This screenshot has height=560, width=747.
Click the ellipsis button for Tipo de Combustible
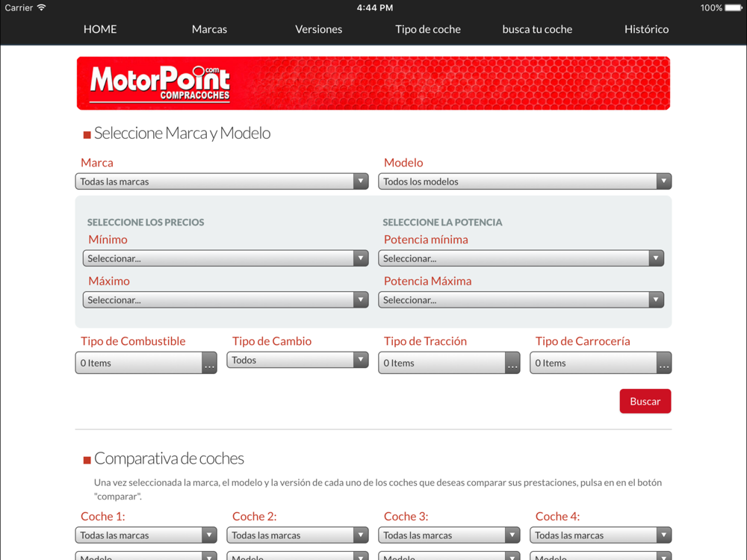[x=209, y=363]
